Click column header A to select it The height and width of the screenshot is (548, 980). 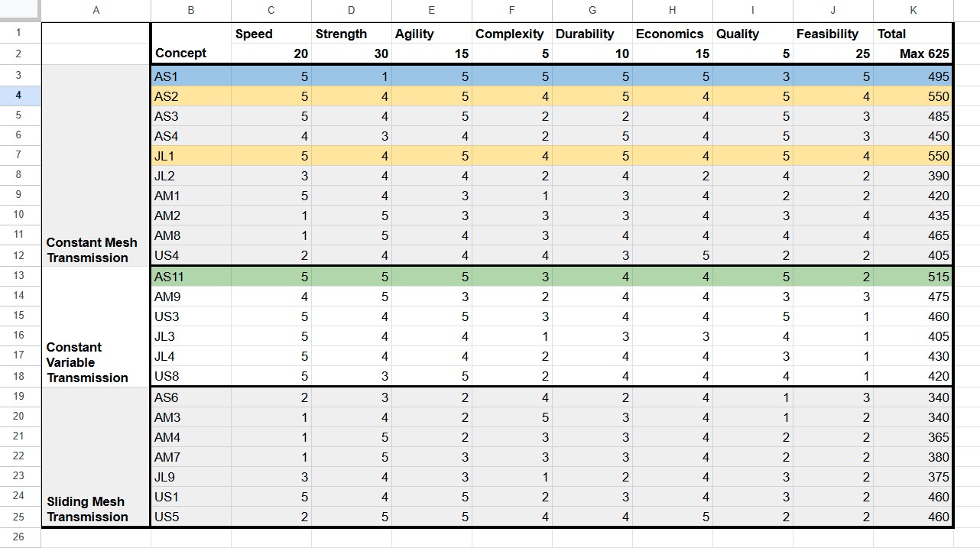[x=96, y=10]
